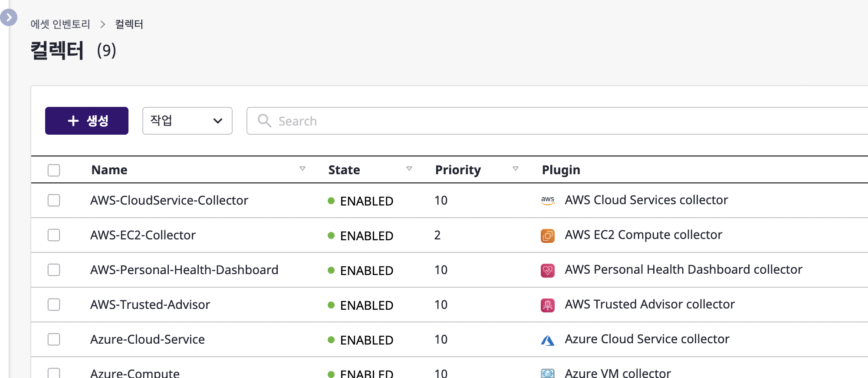
Task: Open the AWS-CloudService-Collector row name
Action: (x=169, y=200)
